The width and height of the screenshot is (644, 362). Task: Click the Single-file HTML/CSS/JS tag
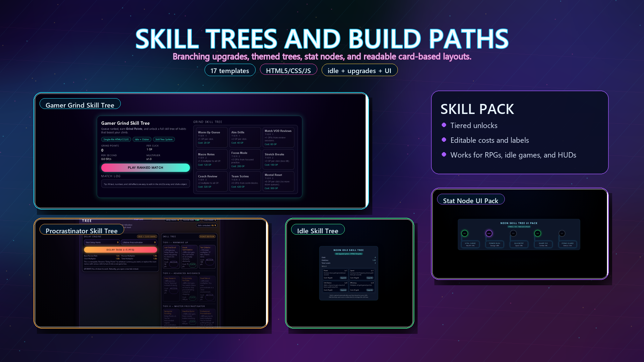click(116, 139)
